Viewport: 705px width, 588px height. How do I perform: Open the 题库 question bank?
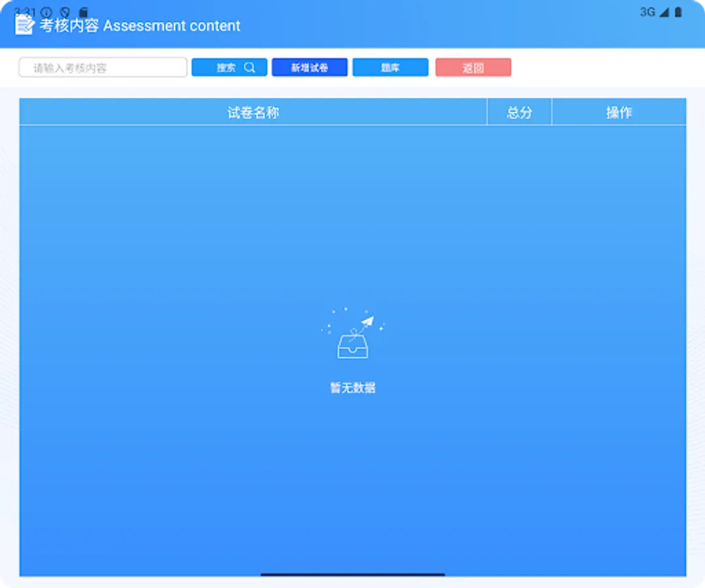[390, 67]
